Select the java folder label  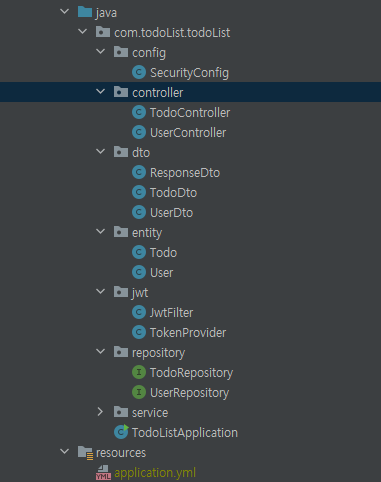(106, 13)
